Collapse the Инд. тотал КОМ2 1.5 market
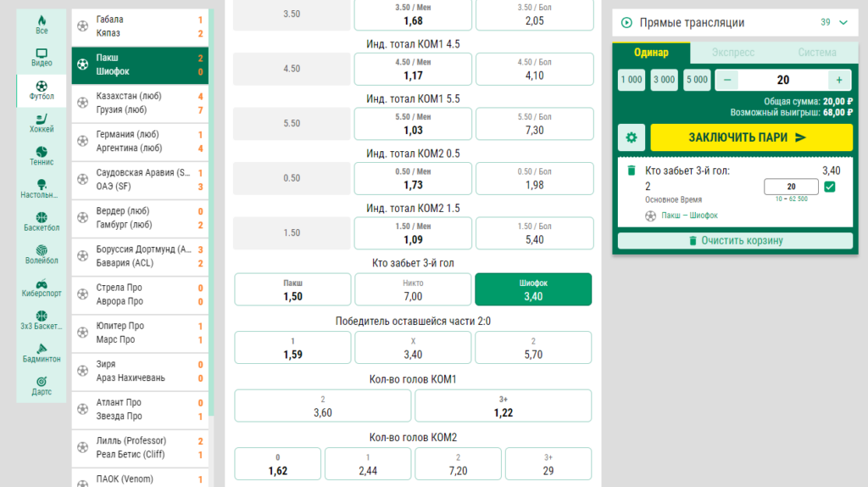Screen dimensions: 868x487 pos(413,209)
